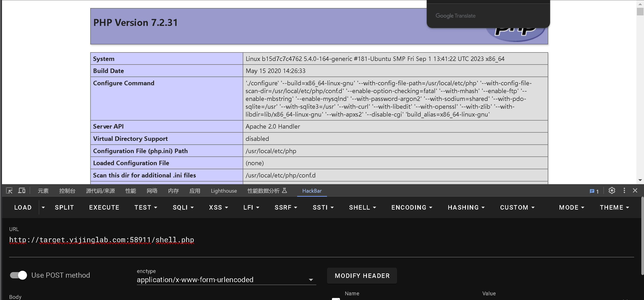This screenshot has width=644, height=300.
Task: Switch to the HackBar tab
Action: point(312,191)
